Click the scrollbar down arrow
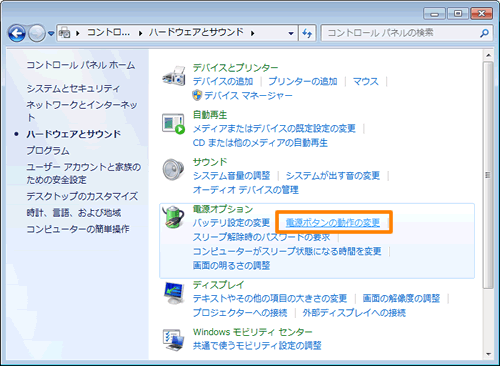 tap(488, 354)
